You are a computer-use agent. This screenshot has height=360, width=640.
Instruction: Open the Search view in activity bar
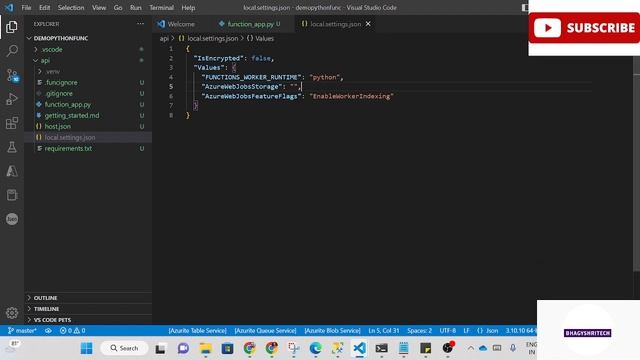12,51
